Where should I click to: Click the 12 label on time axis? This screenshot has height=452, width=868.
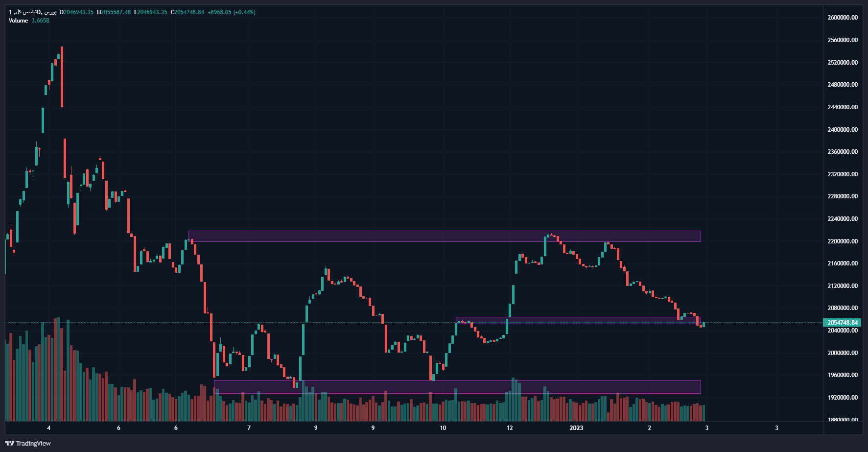510,428
